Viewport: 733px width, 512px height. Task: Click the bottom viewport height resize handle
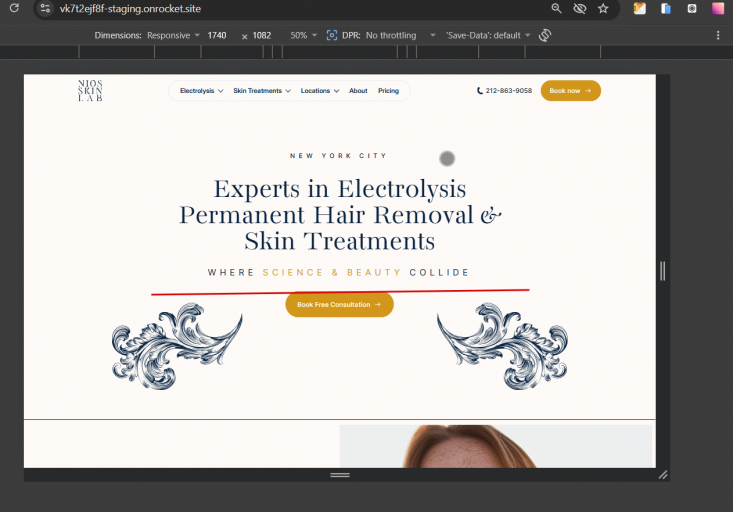(x=340, y=475)
